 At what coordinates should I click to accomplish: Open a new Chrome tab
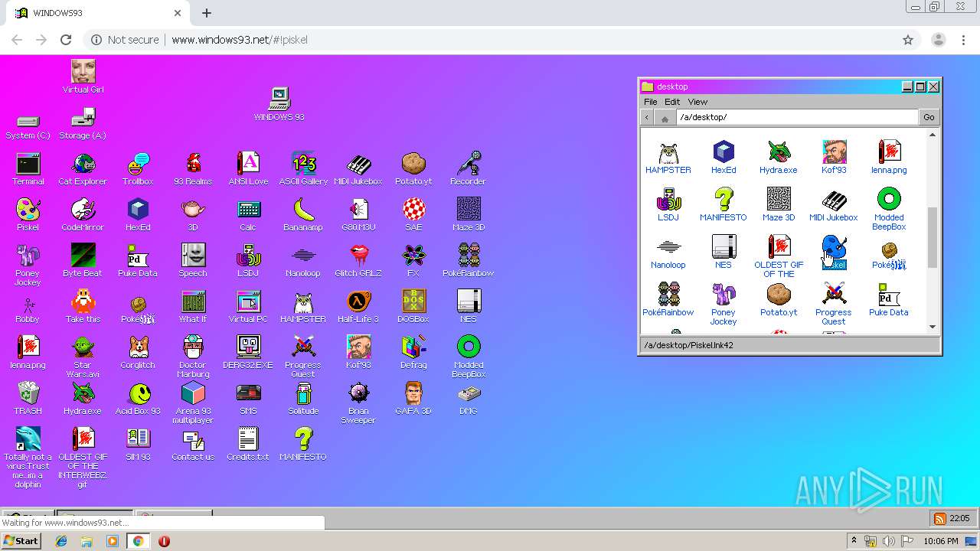point(207,13)
